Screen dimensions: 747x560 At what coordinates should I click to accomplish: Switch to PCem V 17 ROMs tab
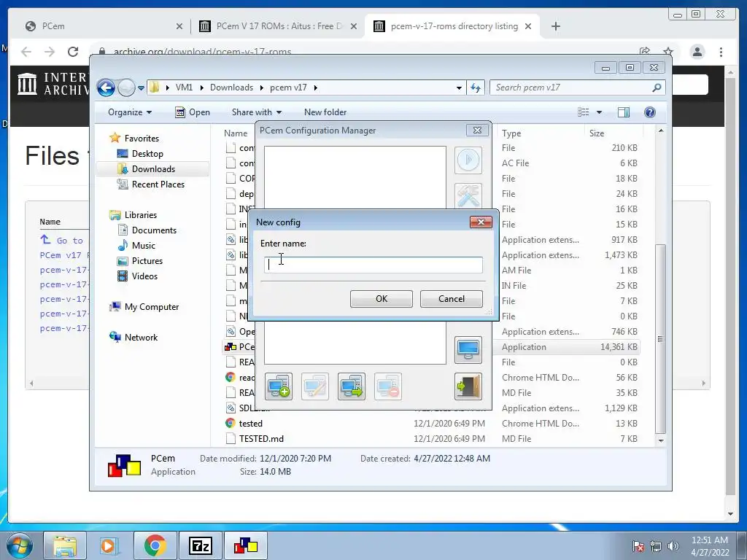point(279,26)
